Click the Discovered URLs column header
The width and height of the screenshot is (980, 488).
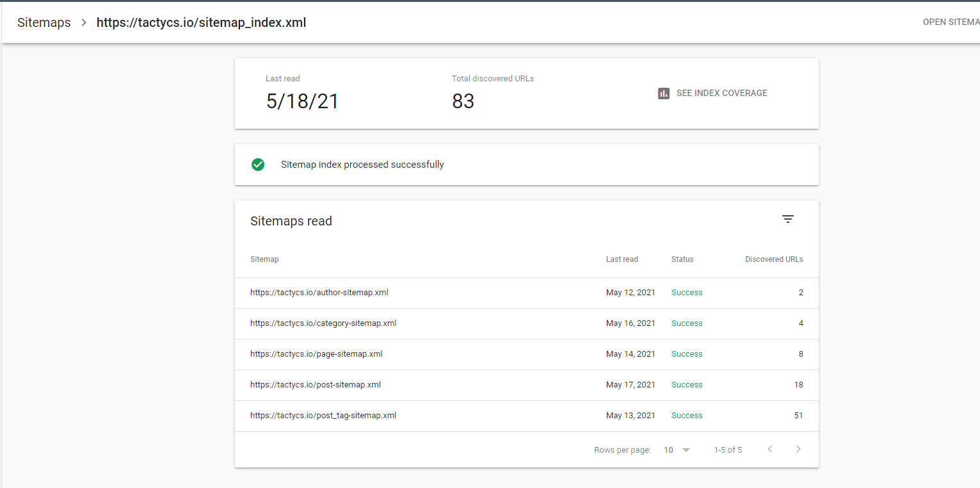(x=774, y=259)
